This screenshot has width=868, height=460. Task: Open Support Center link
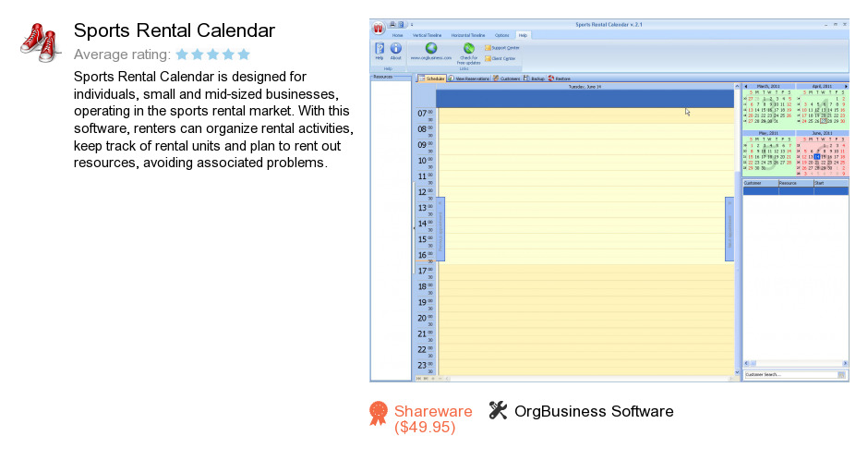tap(502, 48)
